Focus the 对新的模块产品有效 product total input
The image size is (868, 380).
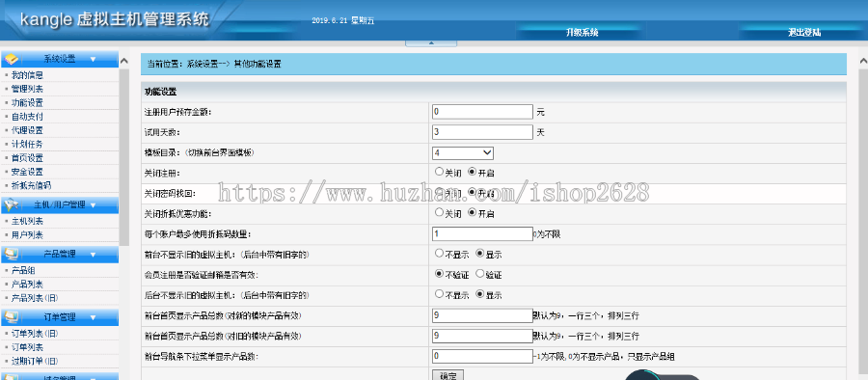tap(482, 315)
